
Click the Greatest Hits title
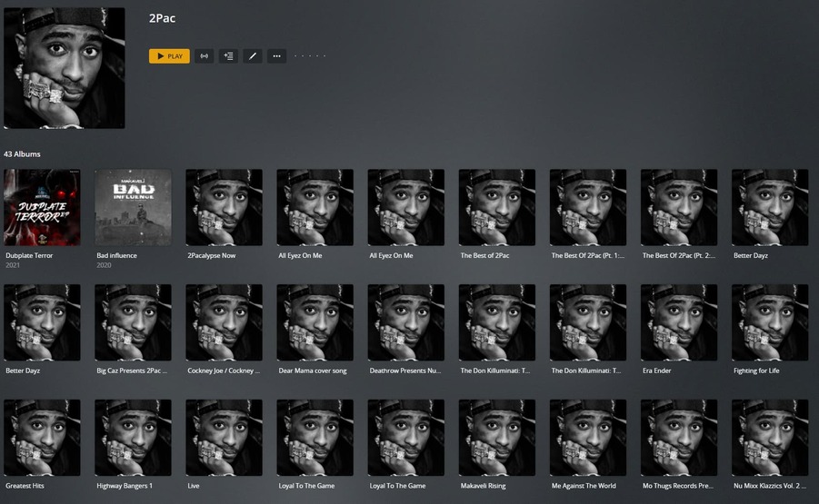pyautogui.click(x=25, y=486)
